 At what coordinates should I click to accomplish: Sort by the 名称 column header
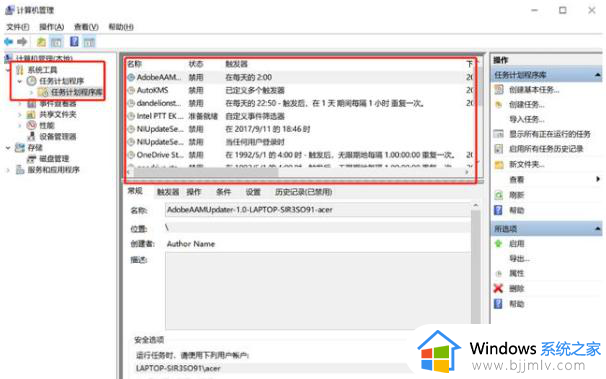tap(134, 64)
